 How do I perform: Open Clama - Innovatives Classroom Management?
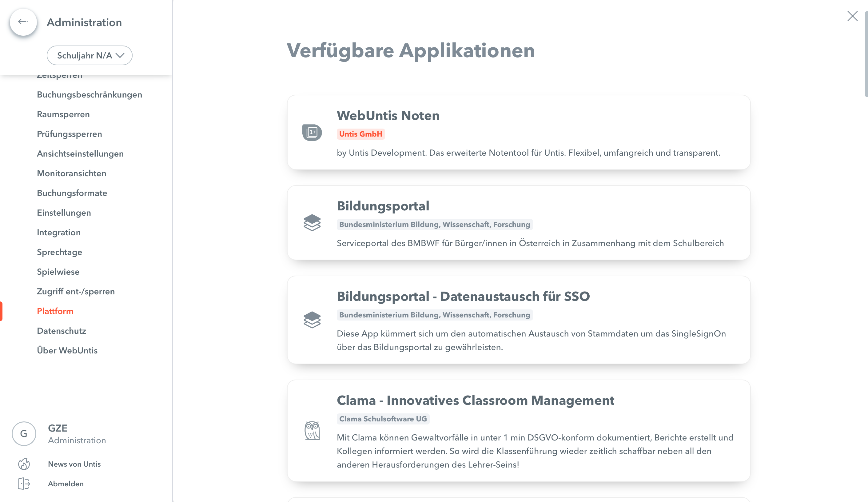tap(475, 400)
